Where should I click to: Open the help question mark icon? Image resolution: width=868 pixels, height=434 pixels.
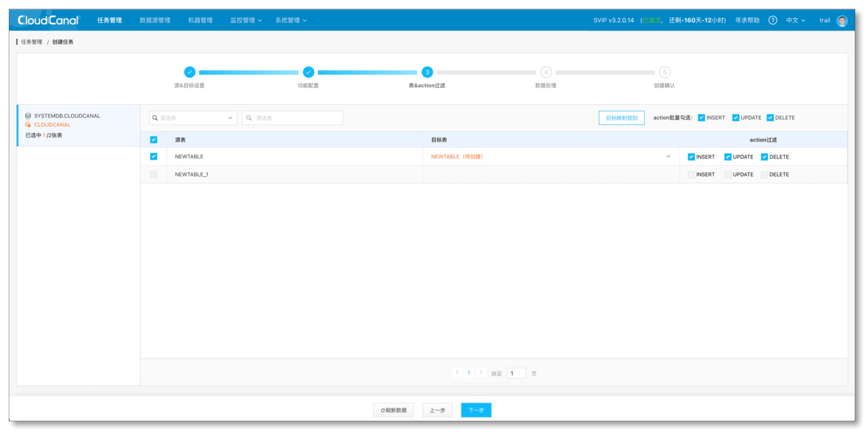pyautogui.click(x=772, y=20)
